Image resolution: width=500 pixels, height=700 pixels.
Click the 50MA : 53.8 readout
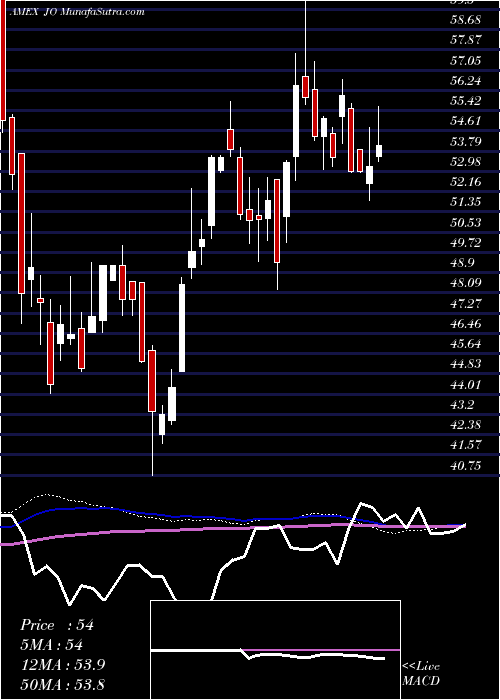(62, 684)
